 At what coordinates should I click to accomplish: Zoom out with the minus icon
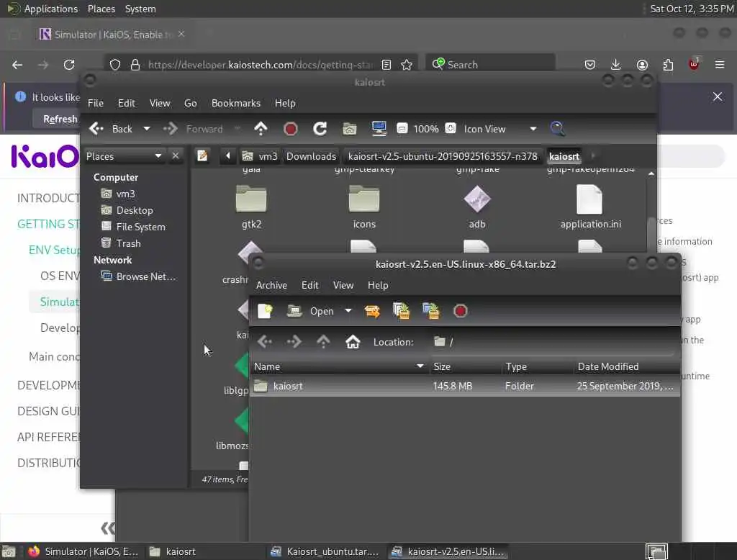tap(402, 128)
